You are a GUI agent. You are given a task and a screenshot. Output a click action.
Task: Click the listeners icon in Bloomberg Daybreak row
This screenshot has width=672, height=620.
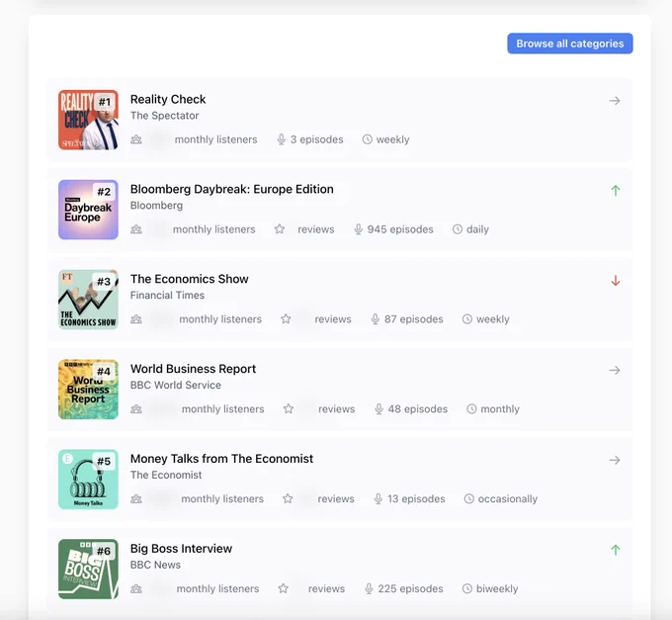[136, 229]
